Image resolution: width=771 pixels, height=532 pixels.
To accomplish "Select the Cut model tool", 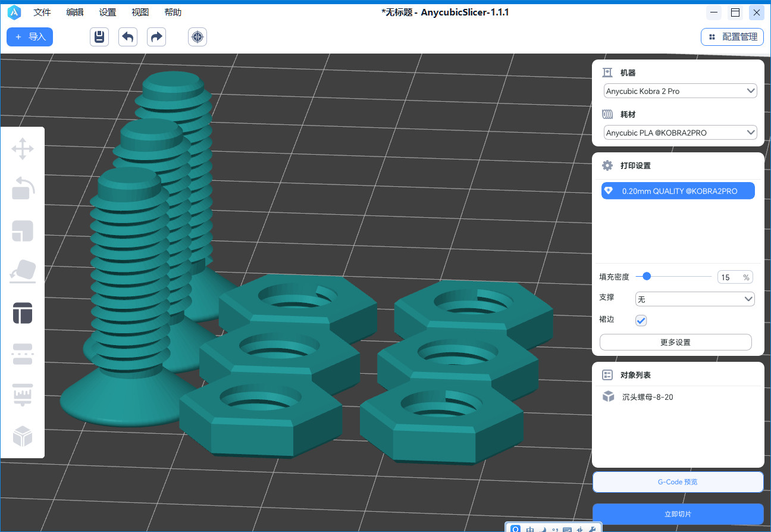I will click(x=23, y=354).
